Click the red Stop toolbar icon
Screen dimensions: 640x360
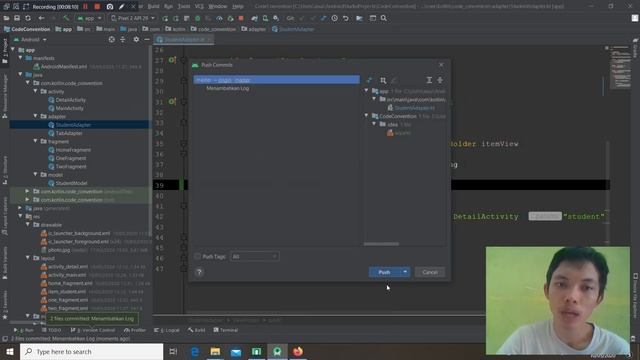(x=241, y=18)
